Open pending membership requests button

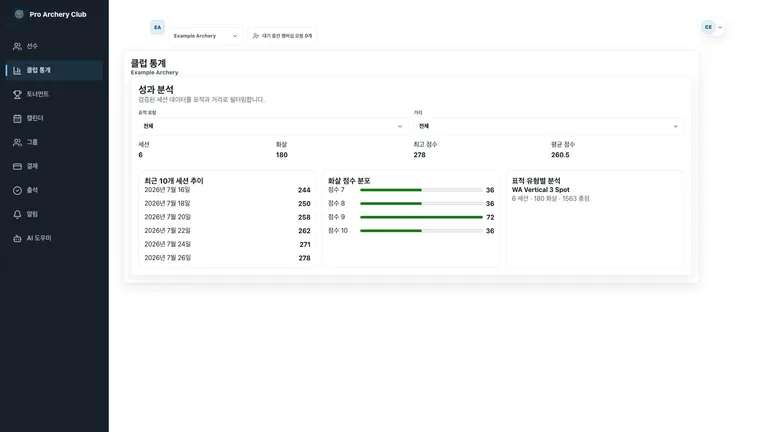[x=282, y=36]
